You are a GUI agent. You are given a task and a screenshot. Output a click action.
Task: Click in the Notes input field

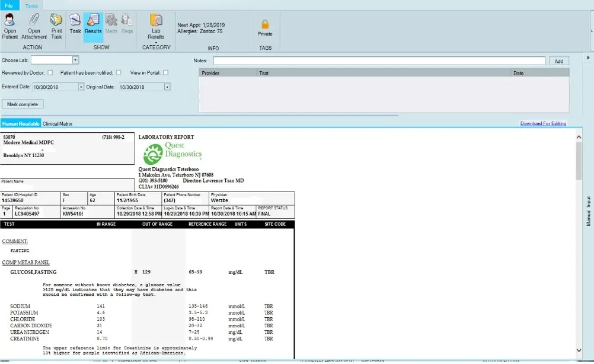[379, 60]
